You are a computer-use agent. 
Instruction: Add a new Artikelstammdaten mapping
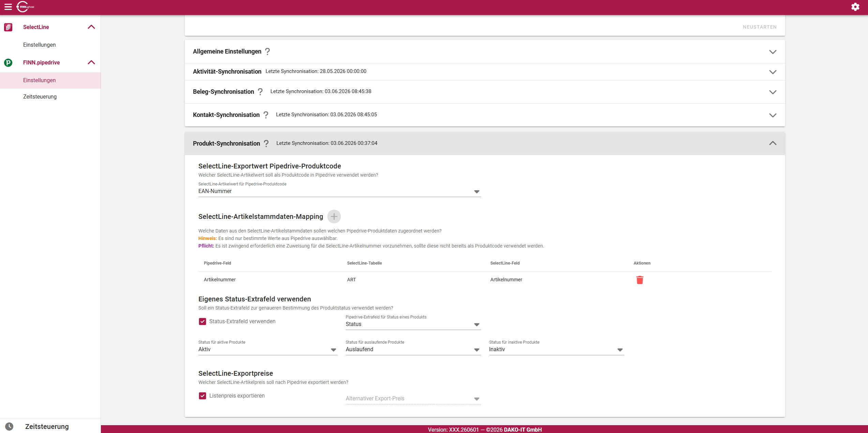pyautogui.click(x=334, y=216)
